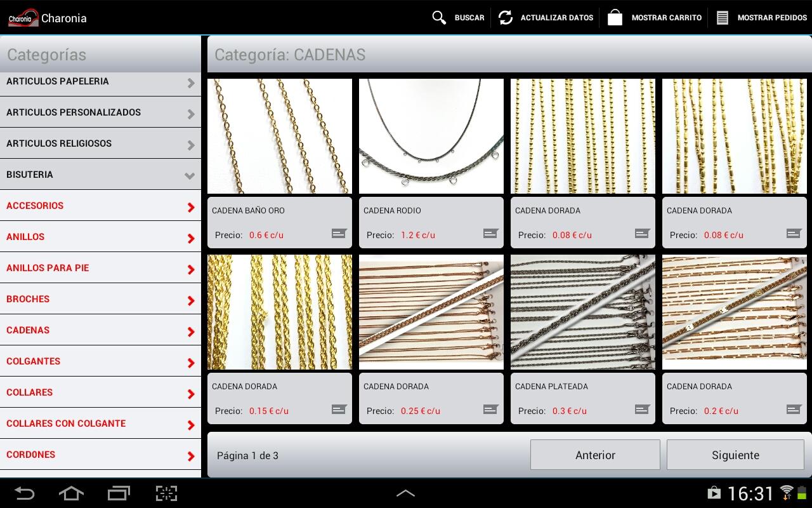Open the Mostrar Pedidos list icon
The width and height of the screenshot is (812, 508).
pos(722,18)
